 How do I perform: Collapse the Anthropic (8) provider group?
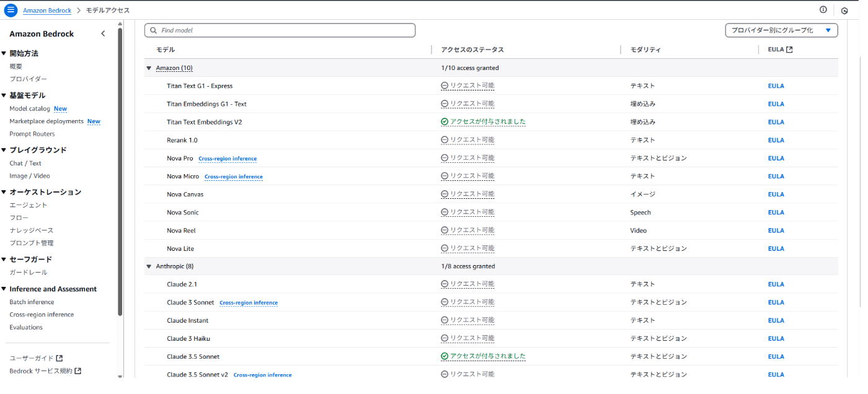(149, 266)
